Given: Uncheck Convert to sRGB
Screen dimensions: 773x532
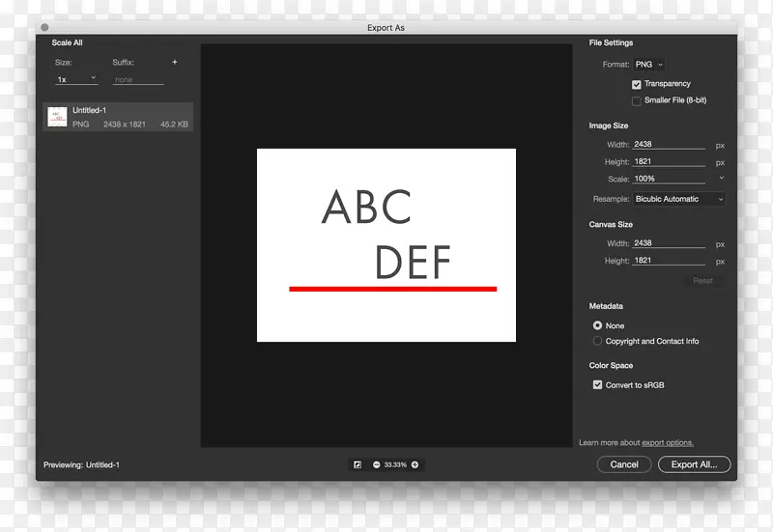Looking at the screenshot, I should point(597,385).
